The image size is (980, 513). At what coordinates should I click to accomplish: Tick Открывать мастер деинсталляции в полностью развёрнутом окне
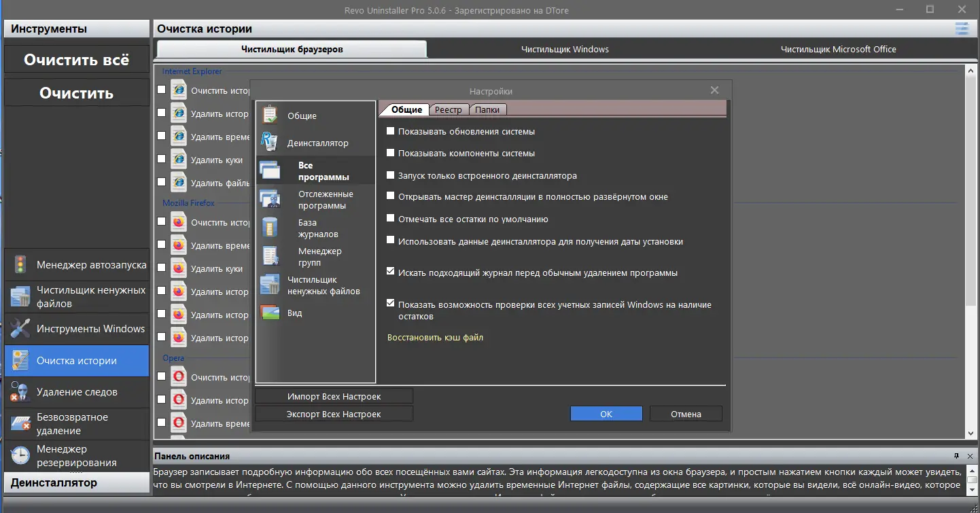[391, 196]
